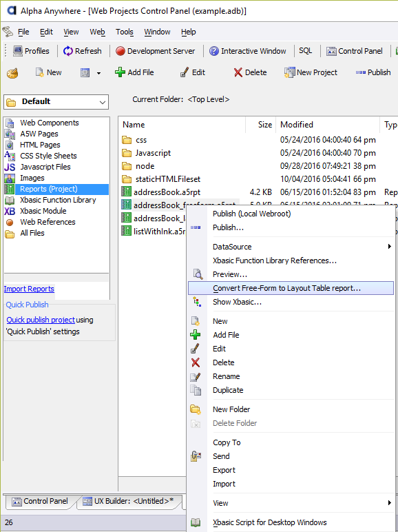The height and width of the screenshot is (532, 398).
Task: Choose Xbasic Function Library References...
Action: pyautogui.click(x=274, y=260)
